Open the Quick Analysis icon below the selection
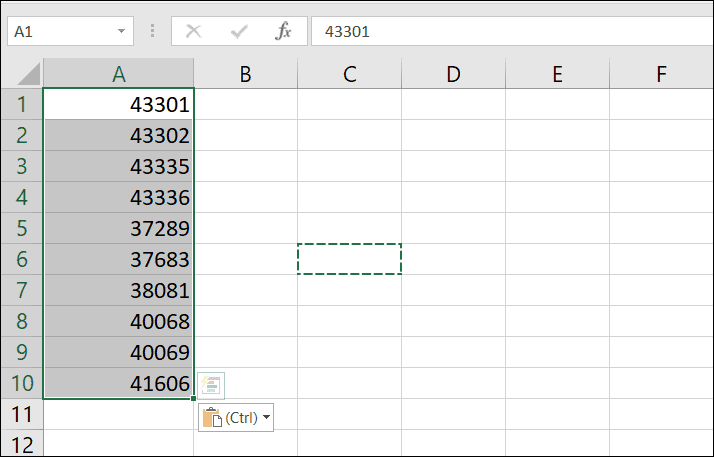This screenshot has height=457, width=714. 211,386
